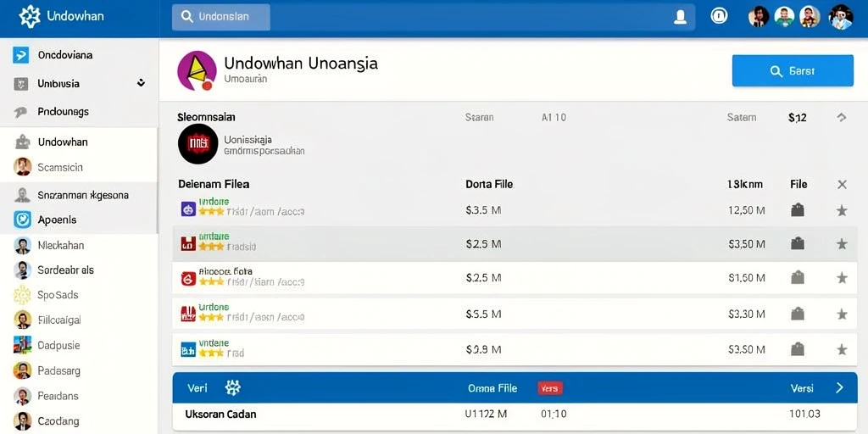Viewport: 868px width, 434px height.
Task: Open the bag icon in 12,50 M row
Action: 797,210
